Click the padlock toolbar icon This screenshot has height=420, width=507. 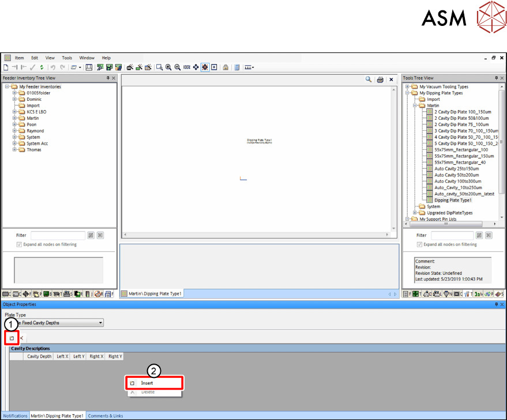click(226, 67)
